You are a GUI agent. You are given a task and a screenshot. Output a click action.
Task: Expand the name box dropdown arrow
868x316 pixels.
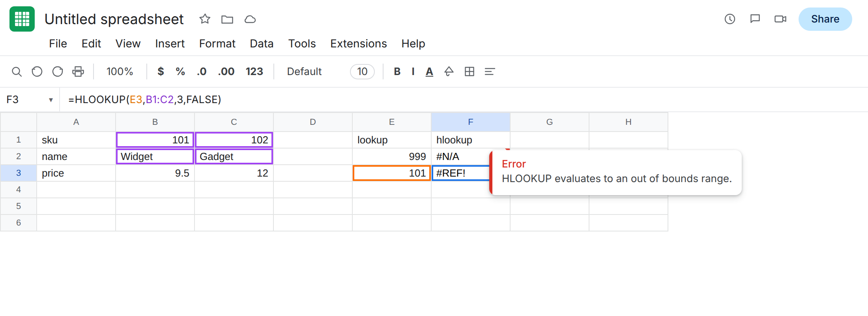pos(51,100)
